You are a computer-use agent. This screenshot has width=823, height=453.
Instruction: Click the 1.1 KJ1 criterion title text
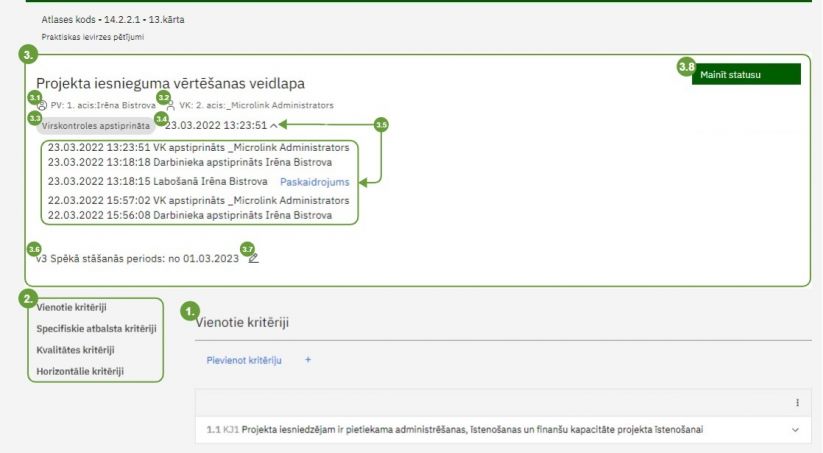point(471,430)
